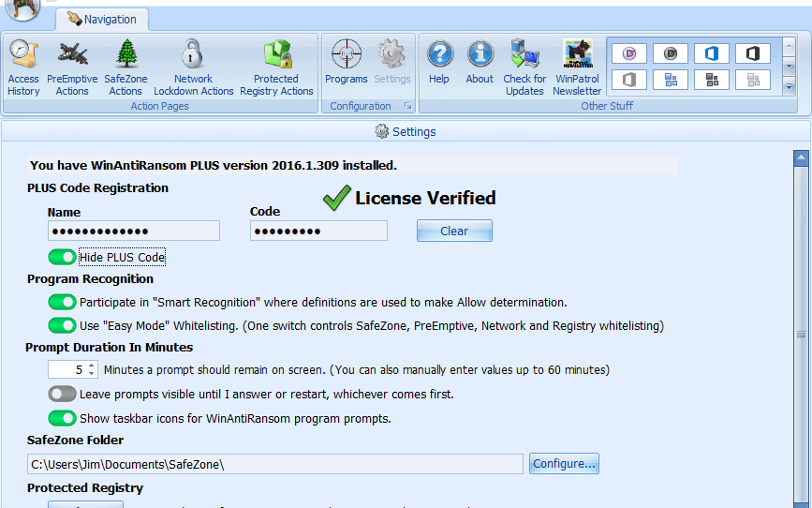
Task: Open Network Lockdown Actions padlock icon
Action: click(192, 54)
